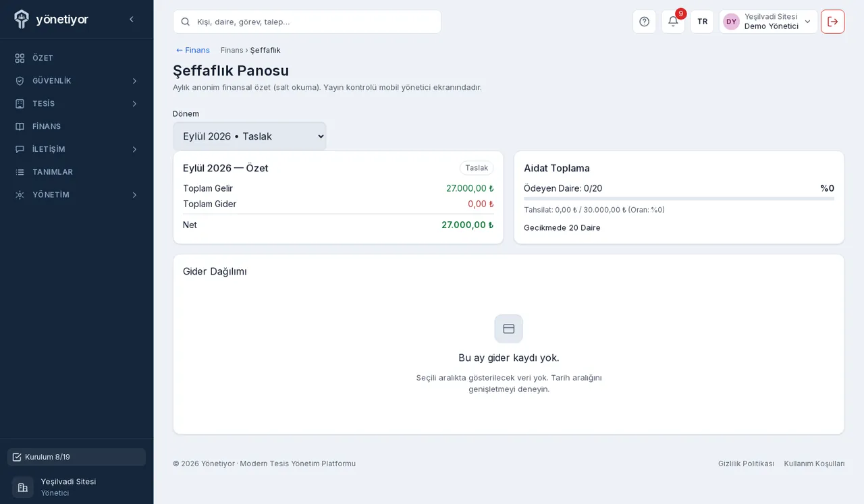Click the Güvenlik shield icon
864x504 pixels.
[20, 81]
